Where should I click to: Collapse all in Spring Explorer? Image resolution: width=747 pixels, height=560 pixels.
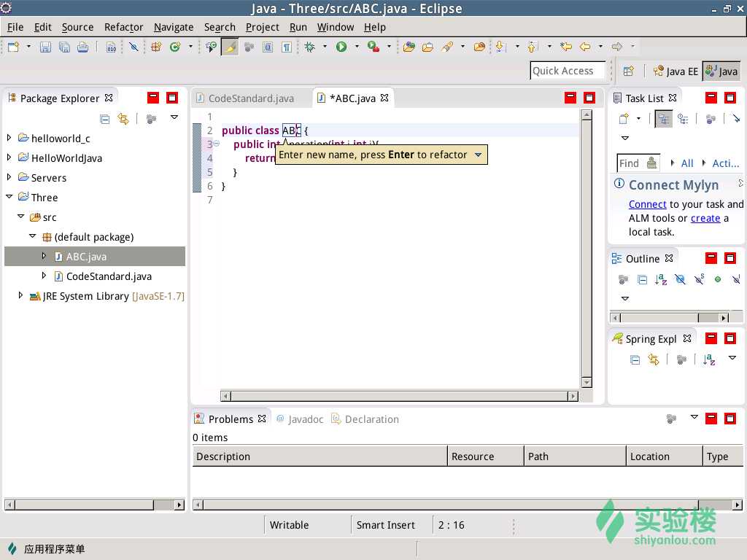(x=635, y=359)
